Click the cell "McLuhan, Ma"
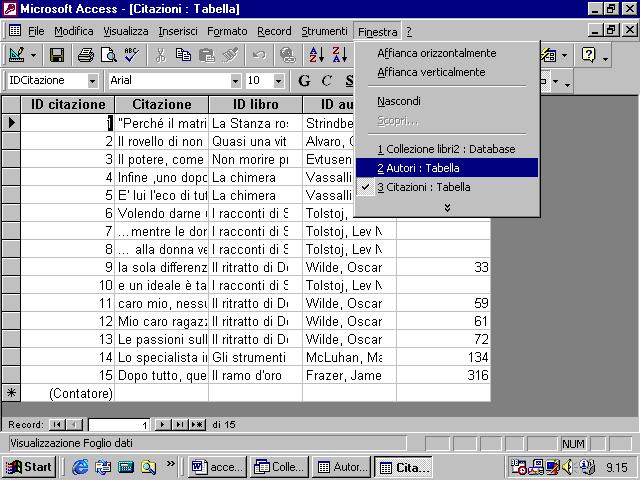The width and height of the screenshot is (640, 480). [x=349, y=357]
